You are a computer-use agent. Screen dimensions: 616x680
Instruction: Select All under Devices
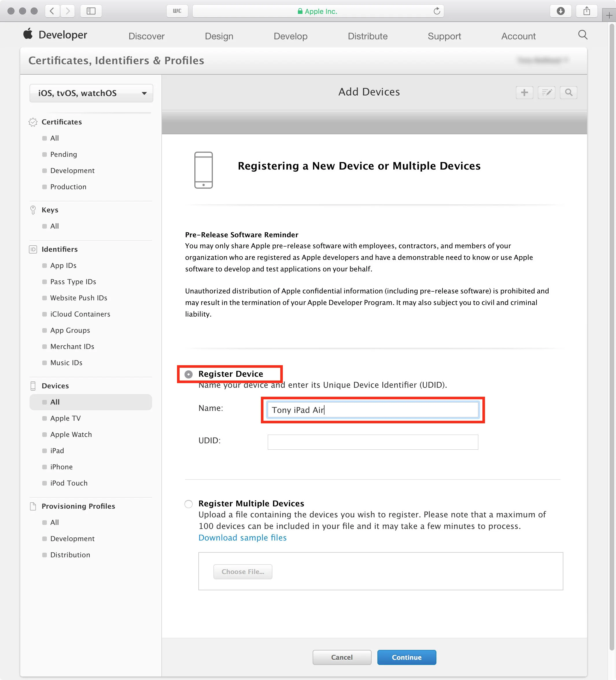tap(91, 403)
